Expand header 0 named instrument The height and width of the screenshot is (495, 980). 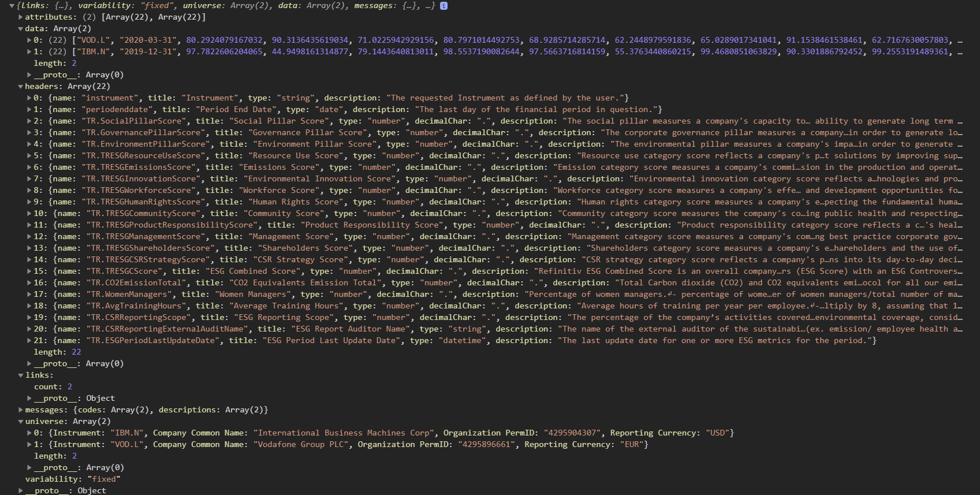pyautogui.click(x=29, y=98)
